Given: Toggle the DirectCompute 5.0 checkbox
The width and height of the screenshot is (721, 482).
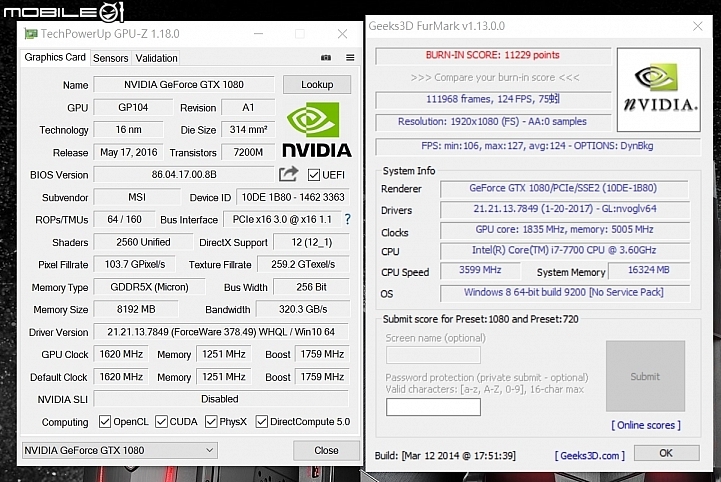Looking at the screenshot, I should (262, 421).
